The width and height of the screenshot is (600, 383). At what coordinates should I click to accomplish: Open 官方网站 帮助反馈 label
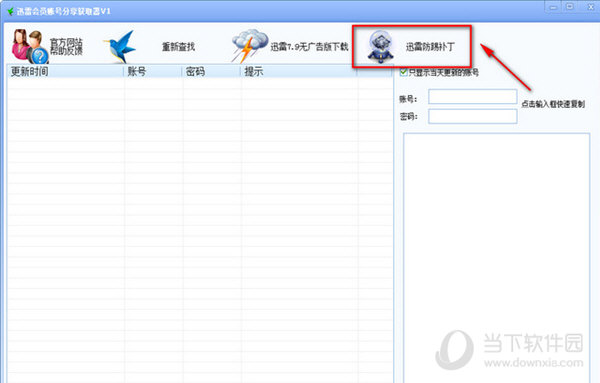(66, 47)
